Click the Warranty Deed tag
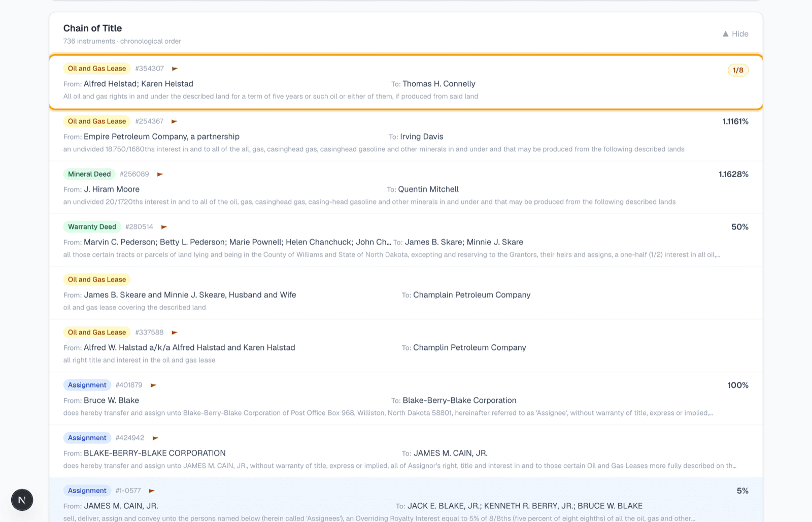This screenshot has width=812, height=522. [x=92, y=227]
